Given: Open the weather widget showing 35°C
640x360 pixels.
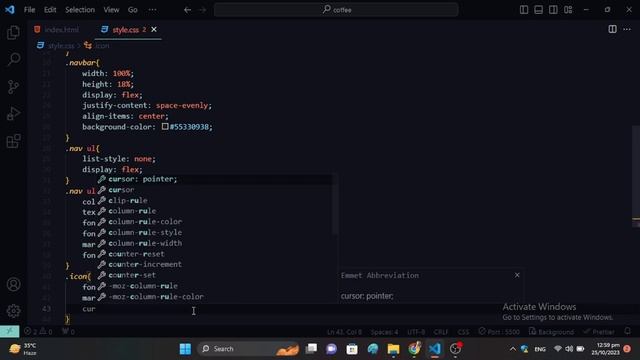Looking at the screenshot, I should click(23, 349).
